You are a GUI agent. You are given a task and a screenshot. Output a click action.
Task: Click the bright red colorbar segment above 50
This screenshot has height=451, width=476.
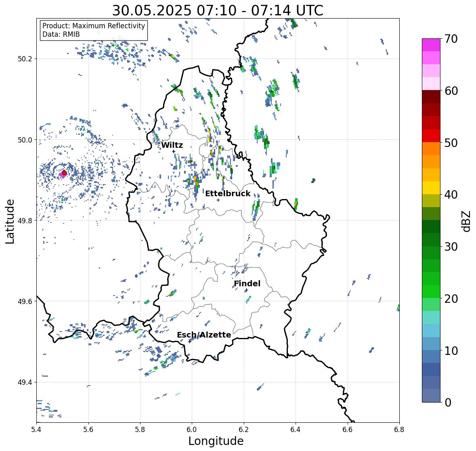pos(431,136)
